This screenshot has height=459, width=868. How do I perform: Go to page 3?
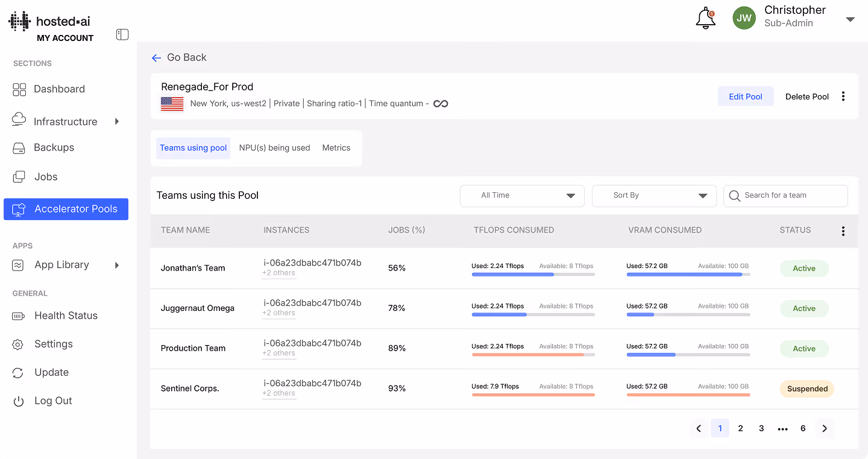[x=761, y=428]
